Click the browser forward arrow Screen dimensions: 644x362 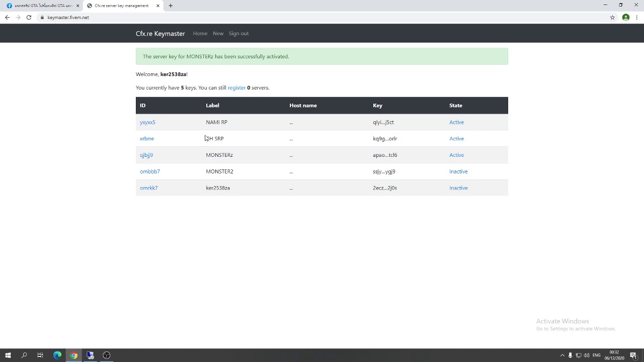coord(18,17)
